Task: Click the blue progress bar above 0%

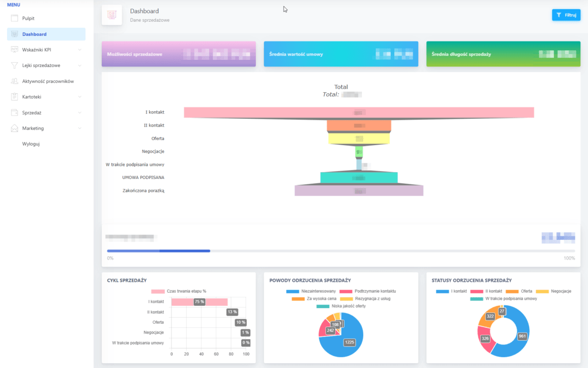Action: coord(158,251)
